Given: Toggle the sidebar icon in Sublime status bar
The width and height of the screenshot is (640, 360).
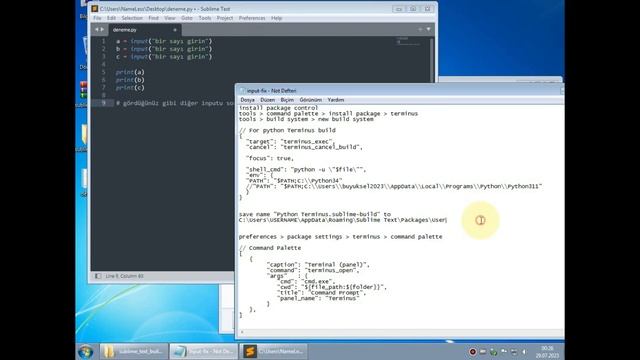Looking at the screenshot, I should [x=98, y=276].
